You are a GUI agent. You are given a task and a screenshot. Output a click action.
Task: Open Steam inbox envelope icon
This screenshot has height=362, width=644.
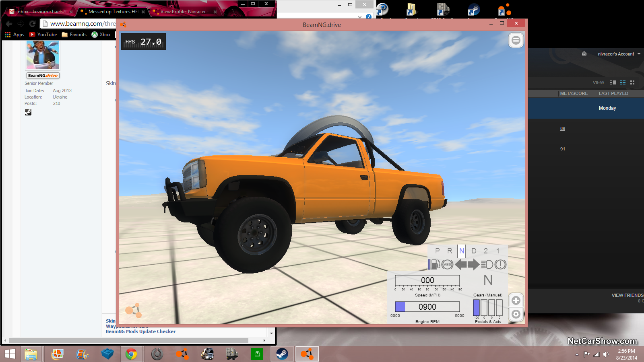(x=584, y=53)
